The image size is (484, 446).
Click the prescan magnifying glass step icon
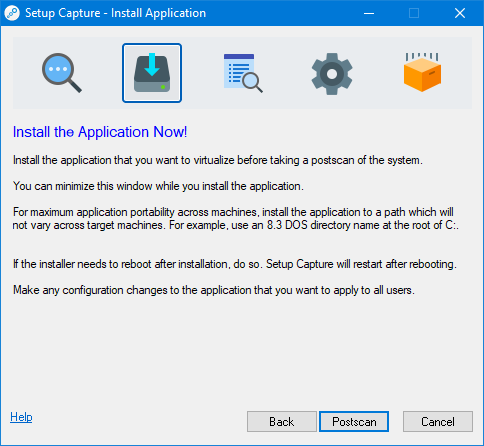point(62,73)
